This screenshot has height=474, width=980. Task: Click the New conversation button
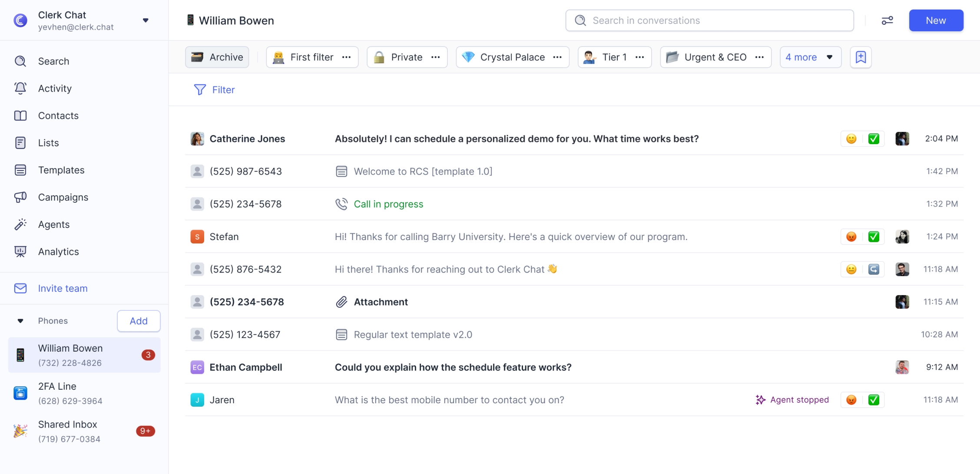[x=936, y=20]
